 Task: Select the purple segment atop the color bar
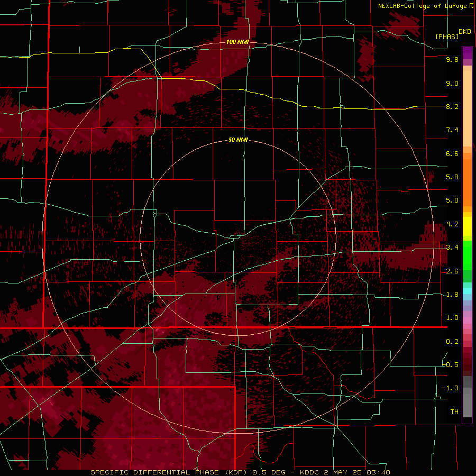click(x=467, y=53)
